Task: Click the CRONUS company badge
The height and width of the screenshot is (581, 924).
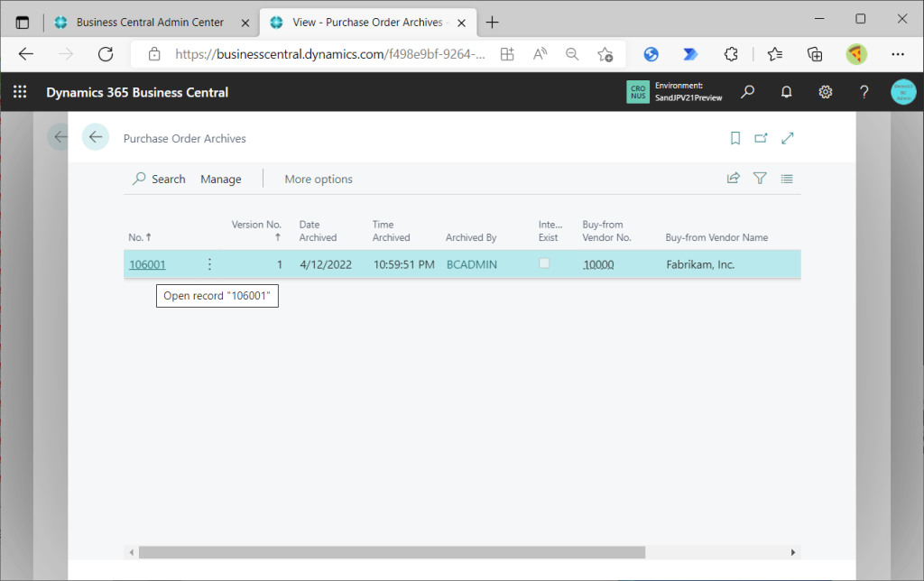Action: (638, 92)
